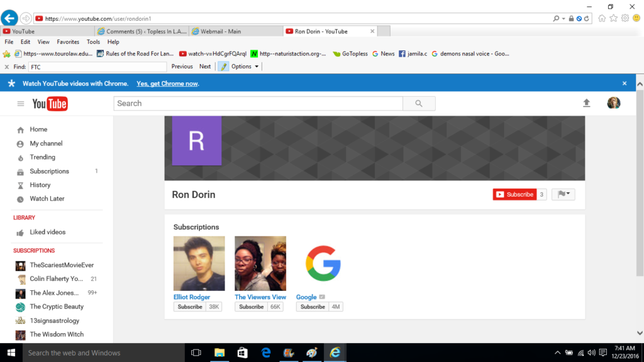Open the Google channel name link
Image resolution: width=644 pixels, height=362 pixels.
coord(306,297)
